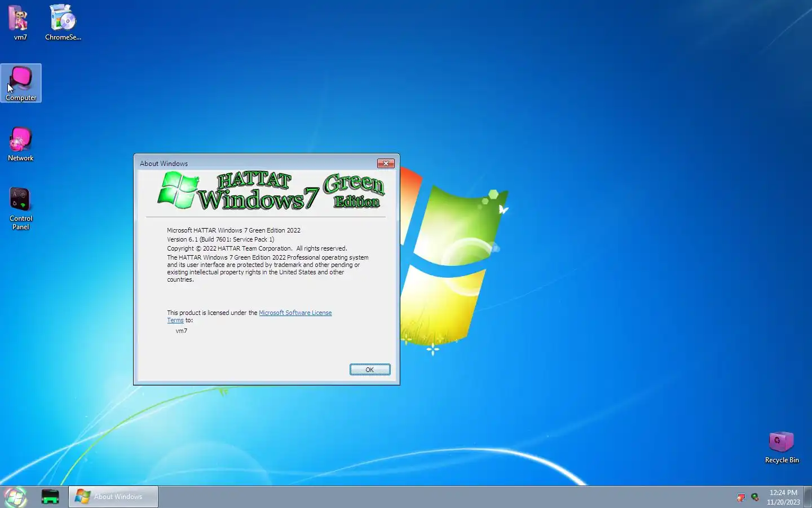Click the Show desktop strip

(x=807, y=497)
